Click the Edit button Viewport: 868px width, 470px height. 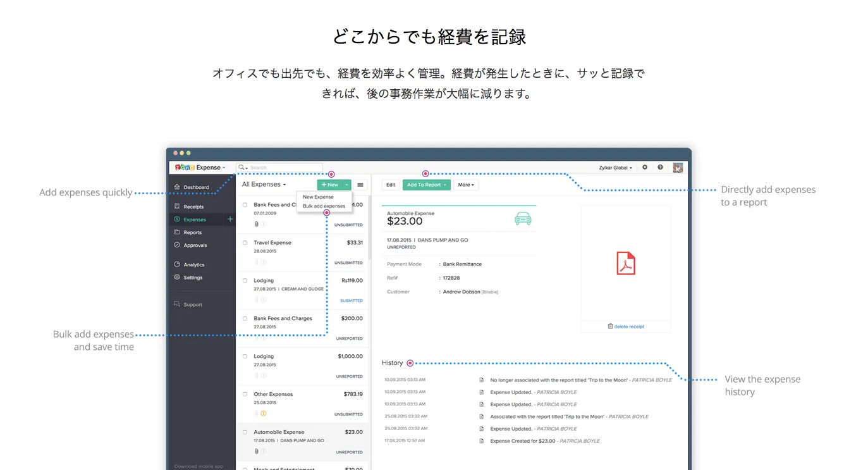pos(391,185)
